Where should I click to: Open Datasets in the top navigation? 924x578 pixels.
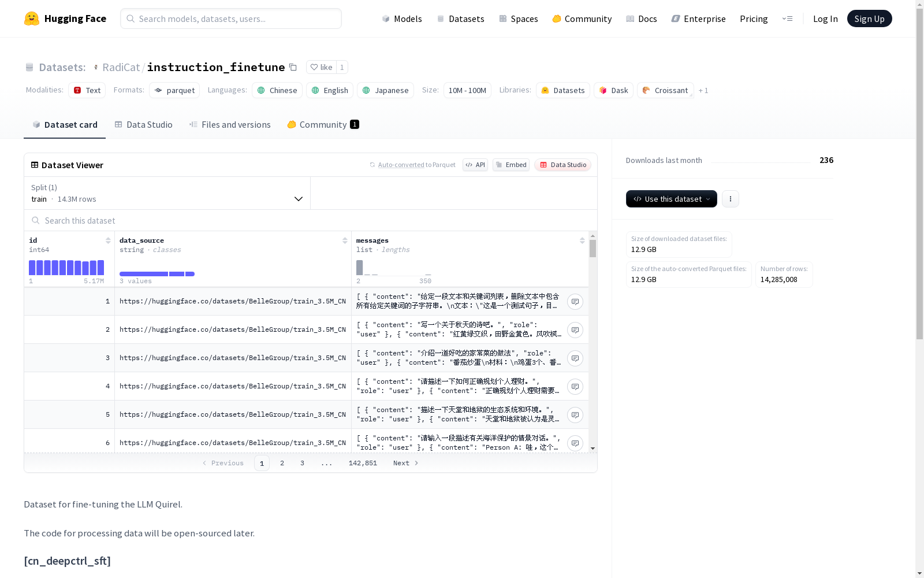[461, 18]
